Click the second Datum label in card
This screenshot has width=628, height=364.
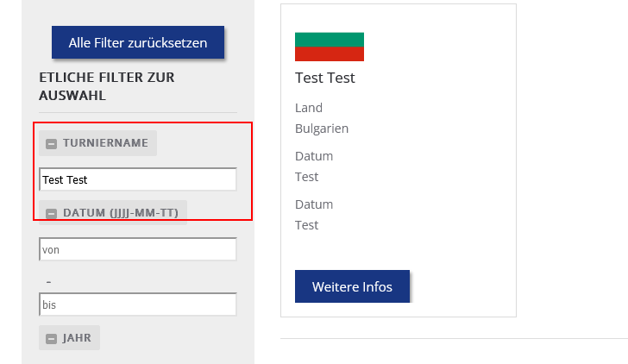[314, 204]
